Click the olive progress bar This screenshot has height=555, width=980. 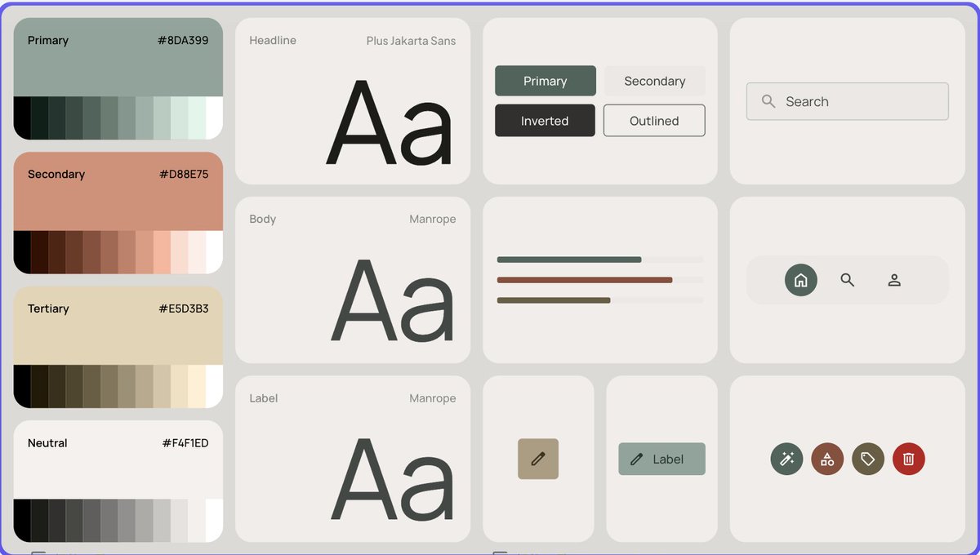554,300
